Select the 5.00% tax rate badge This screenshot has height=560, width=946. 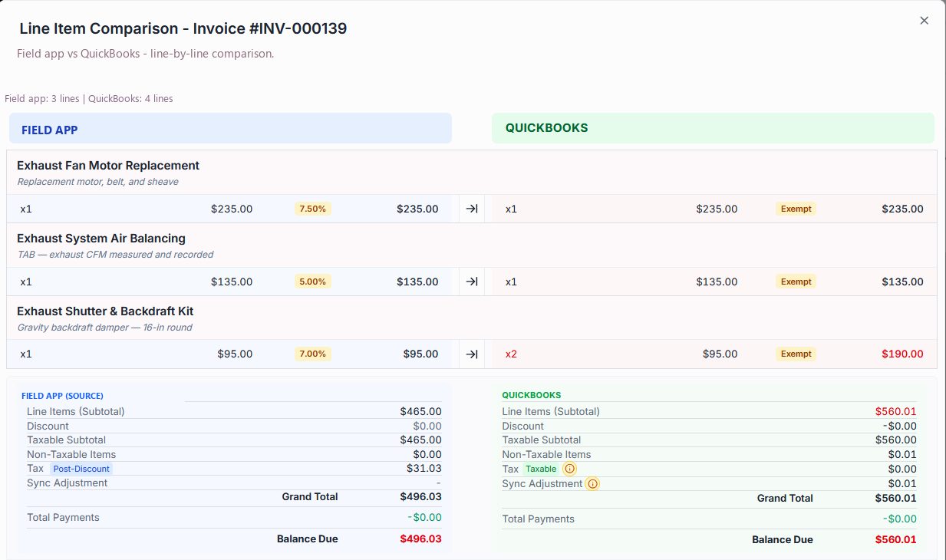click(313, 282)
